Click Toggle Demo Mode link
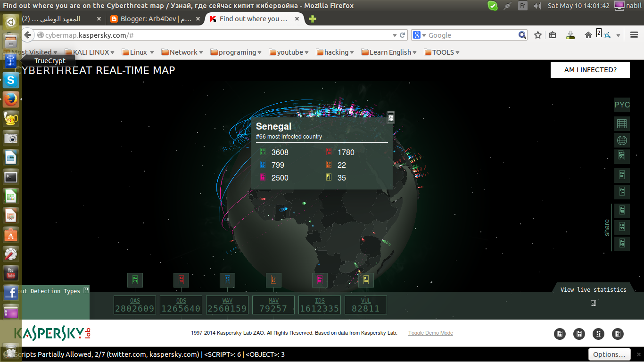 point(430,333)
